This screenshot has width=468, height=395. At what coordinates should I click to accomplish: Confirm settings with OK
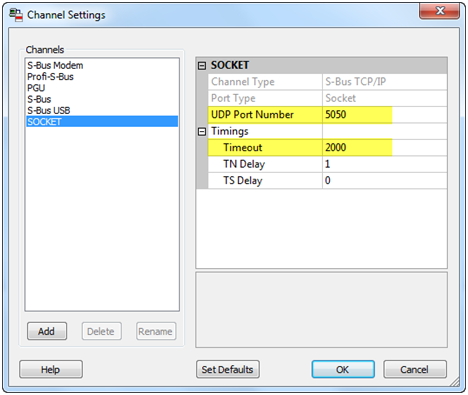point(343,369)
